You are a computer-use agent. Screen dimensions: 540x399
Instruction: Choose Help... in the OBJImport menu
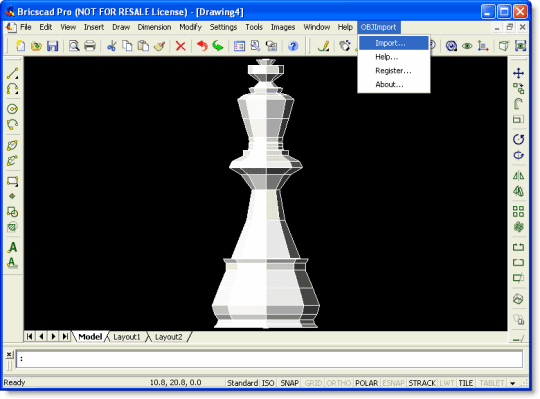click(x=394, y=57)
